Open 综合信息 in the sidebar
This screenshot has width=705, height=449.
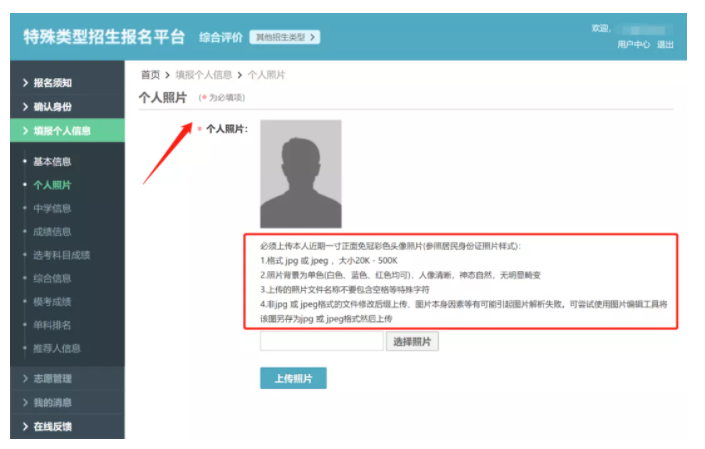(52, 278)
